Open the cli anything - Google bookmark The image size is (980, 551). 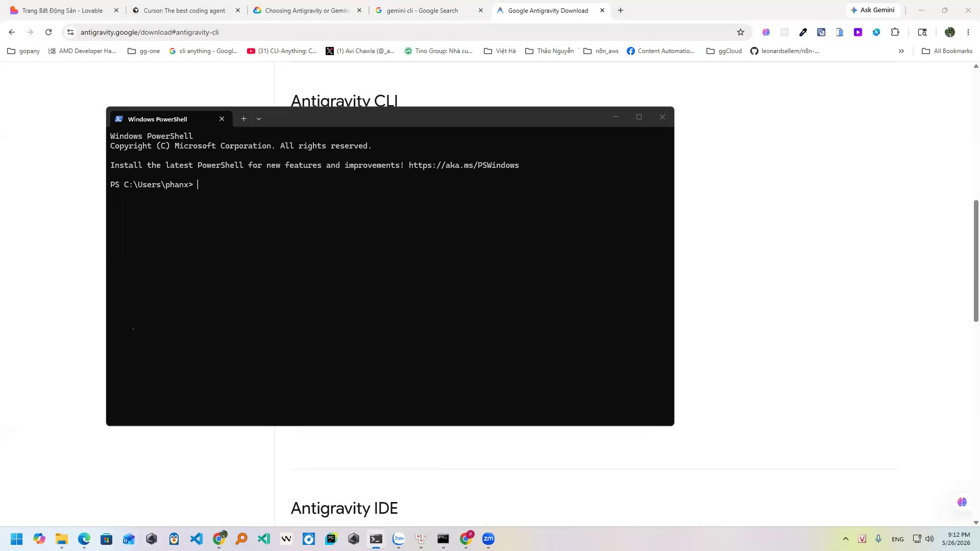(203, 51)
